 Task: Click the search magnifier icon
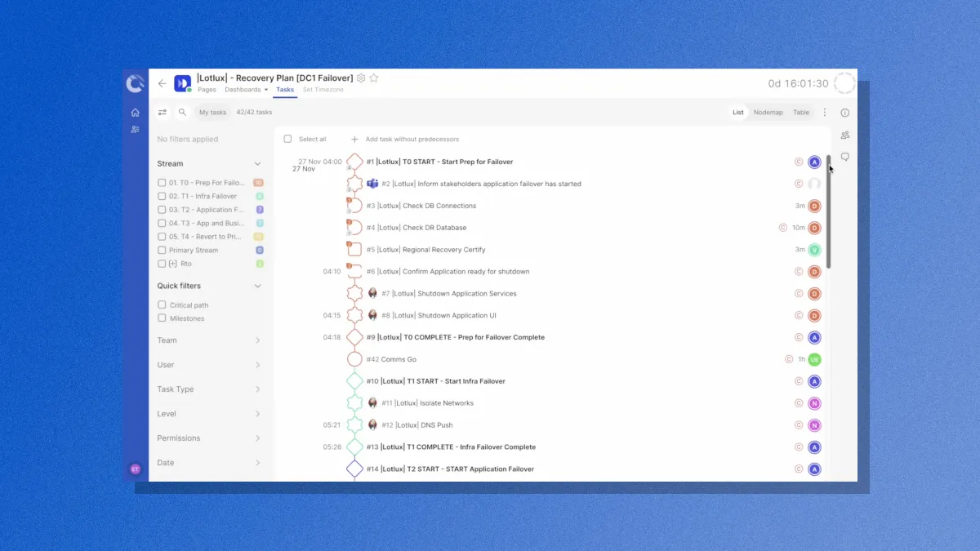(x=182, y=112)
